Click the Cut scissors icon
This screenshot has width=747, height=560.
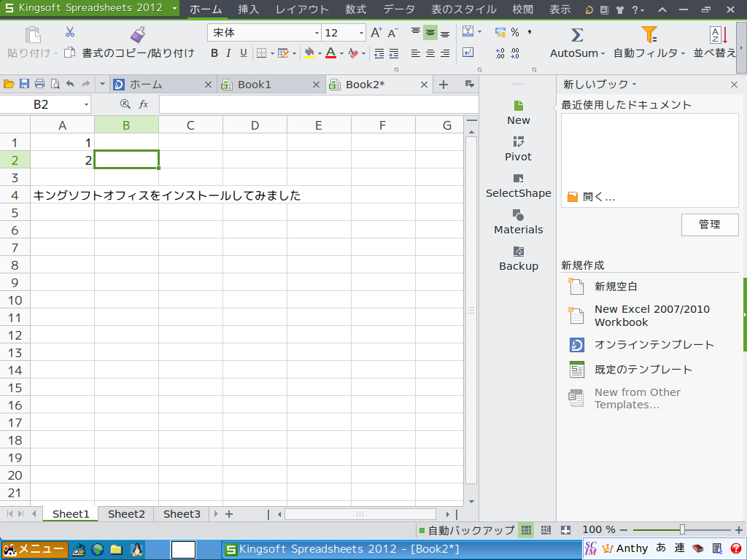[x=70, y=32]
